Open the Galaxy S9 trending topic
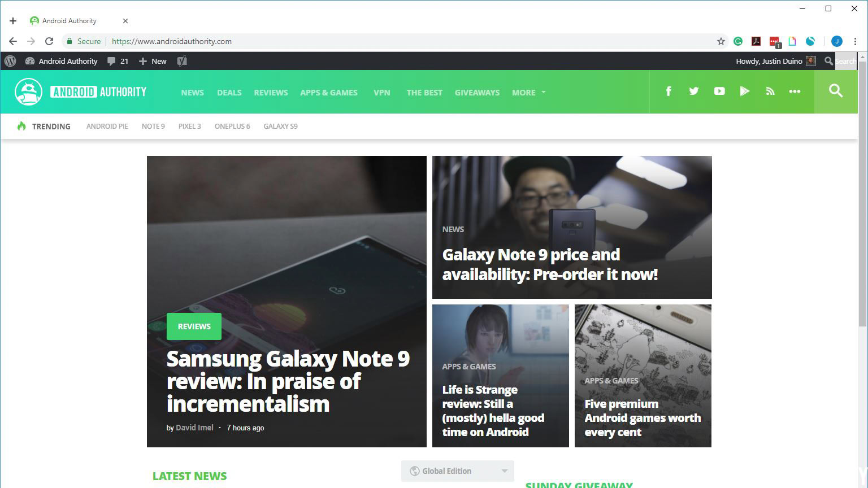 tap(280, 127)
